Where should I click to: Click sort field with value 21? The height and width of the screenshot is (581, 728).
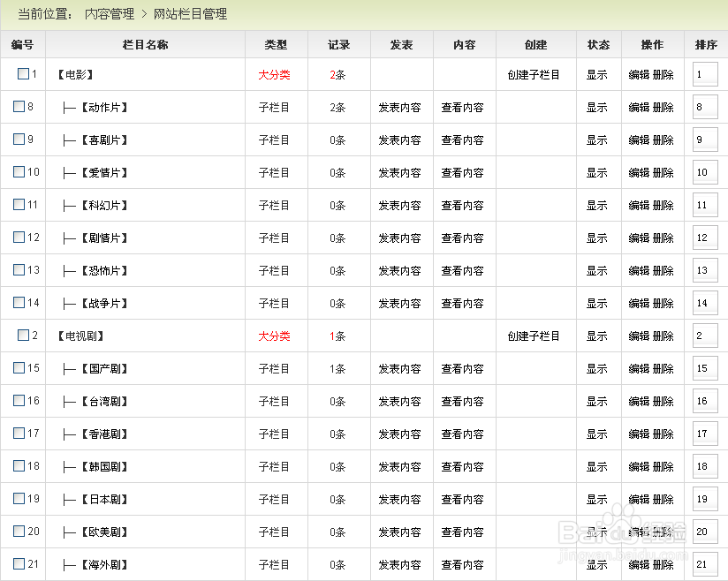pyautogui.click(x=705, y=564)
